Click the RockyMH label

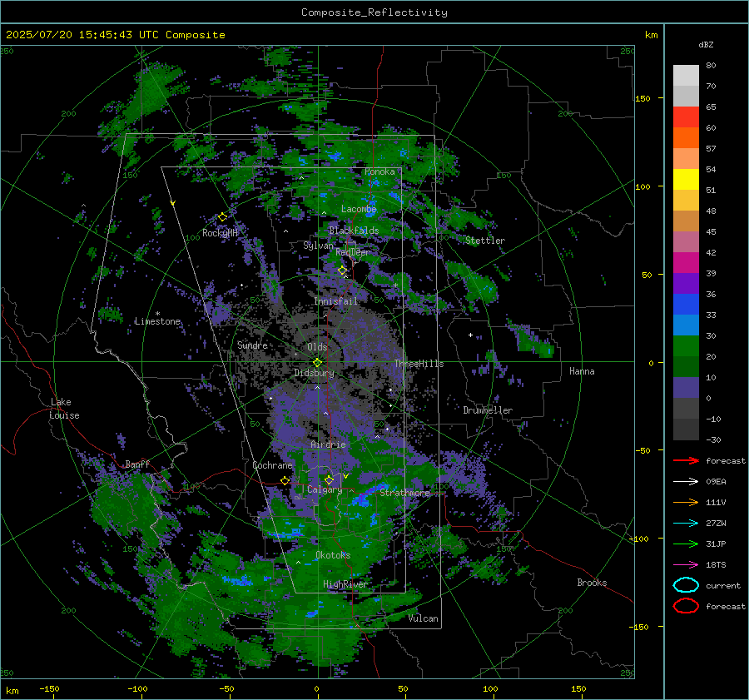point(220,233)
